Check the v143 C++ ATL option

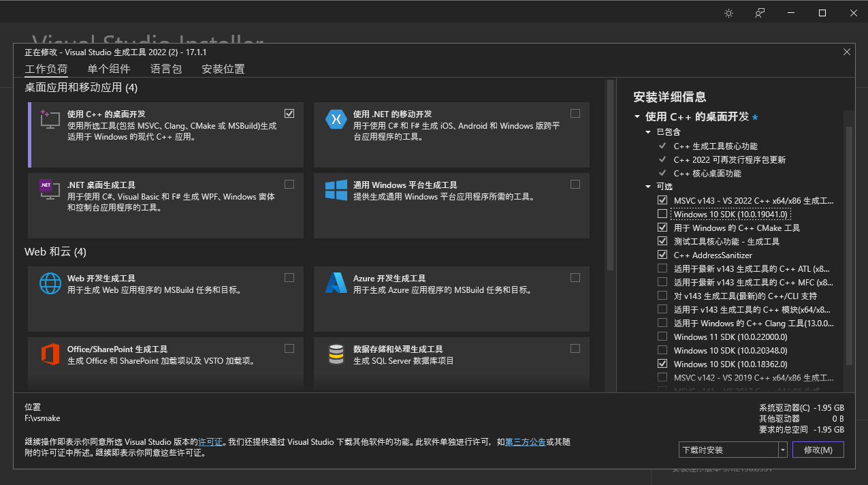(662, 268)
